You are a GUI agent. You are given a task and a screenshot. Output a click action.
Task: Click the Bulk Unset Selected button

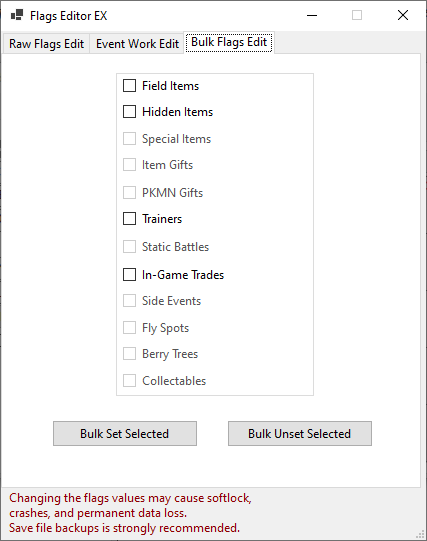(x=300, y=433)
